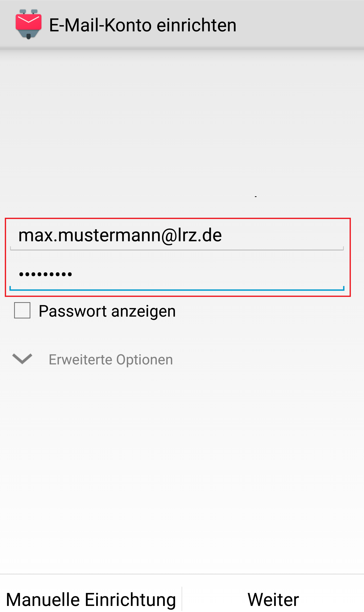
Task: Tap the K-9 Mail envelope icon
Action: coord(28,24)
